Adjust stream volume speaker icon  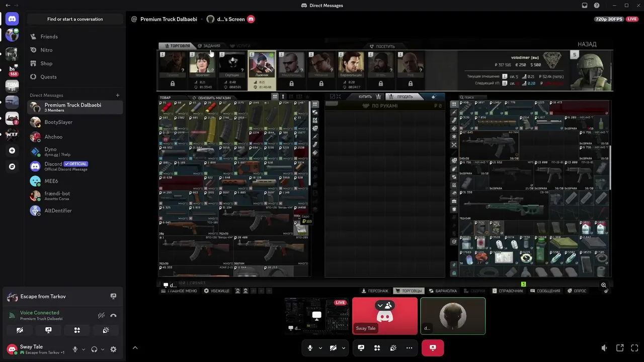604,348
